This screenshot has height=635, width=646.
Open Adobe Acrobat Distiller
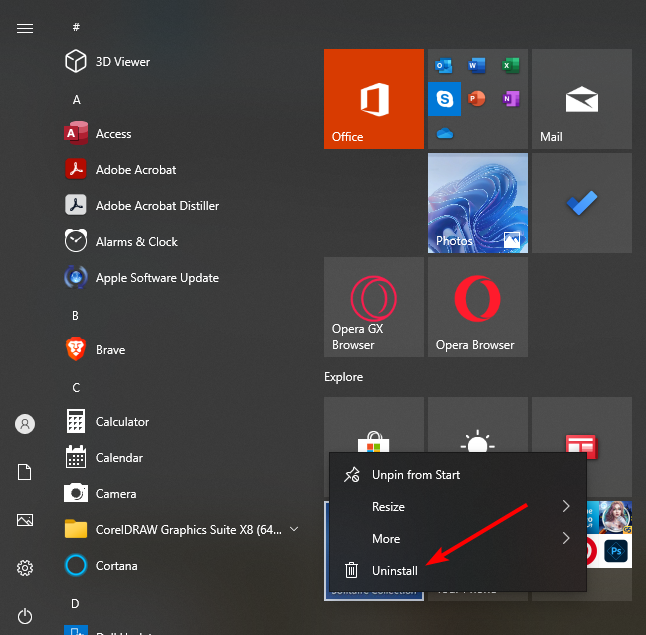coord(183,206)
